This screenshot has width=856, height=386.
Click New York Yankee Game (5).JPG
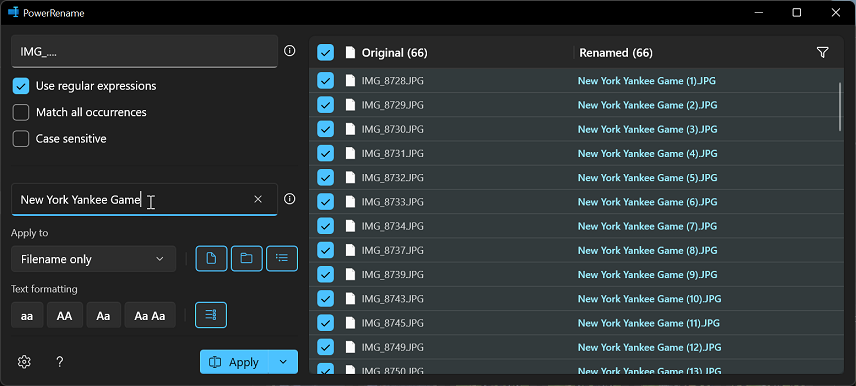647,177
